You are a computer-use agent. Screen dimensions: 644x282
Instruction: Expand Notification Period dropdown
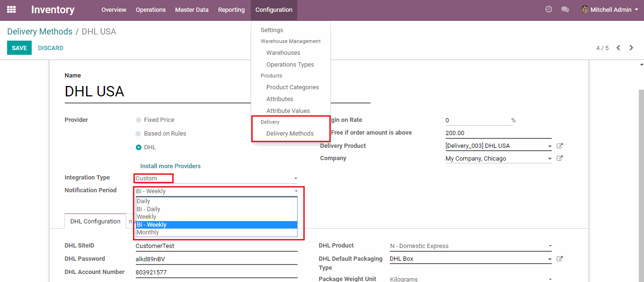(x=296, y=191)
